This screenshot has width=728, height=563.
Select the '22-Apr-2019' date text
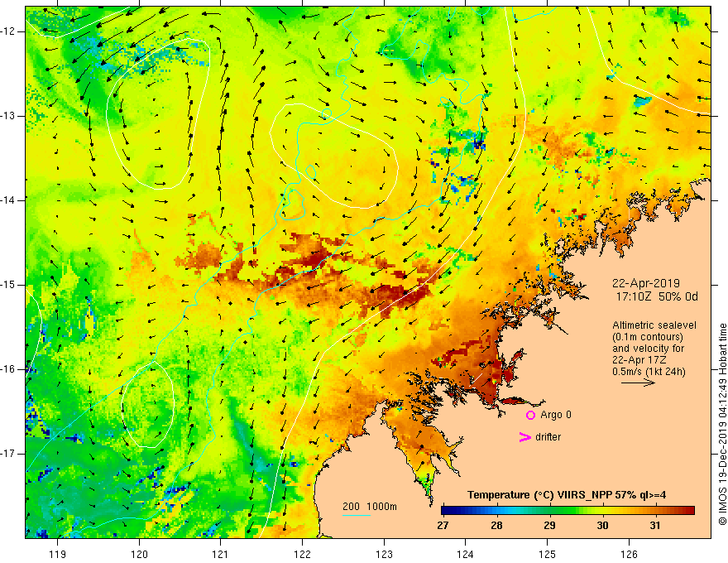646,283
